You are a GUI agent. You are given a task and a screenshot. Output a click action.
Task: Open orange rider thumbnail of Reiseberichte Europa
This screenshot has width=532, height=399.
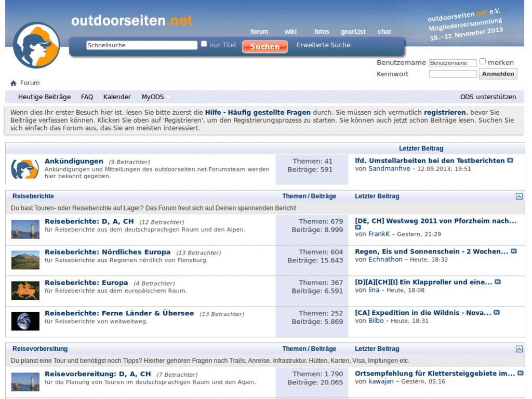25,290
